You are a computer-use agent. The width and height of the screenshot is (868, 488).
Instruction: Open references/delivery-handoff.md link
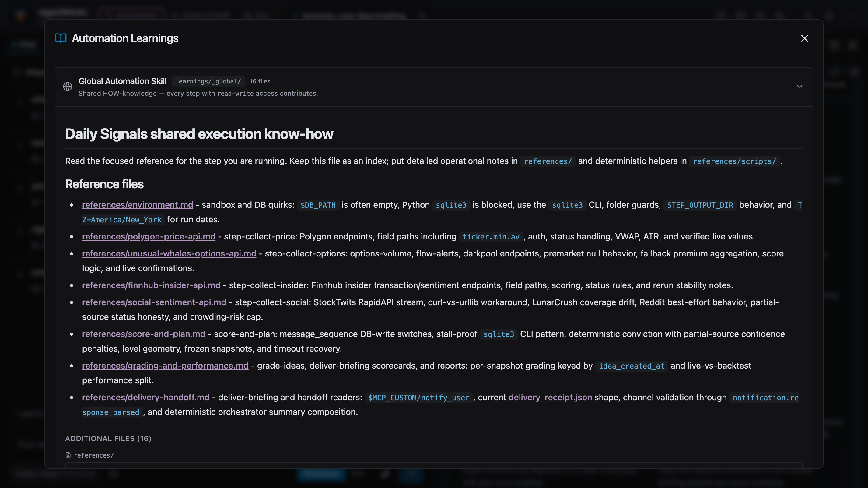pyautogui.click(x=145, y=397)
